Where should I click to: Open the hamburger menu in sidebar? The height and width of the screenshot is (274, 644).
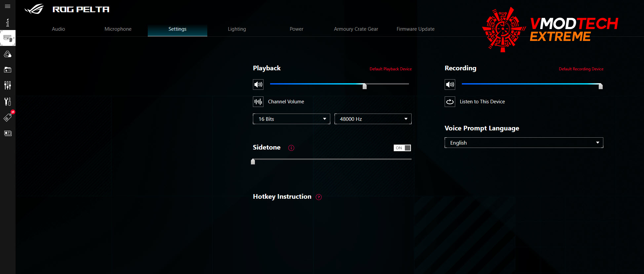[8, 6]
